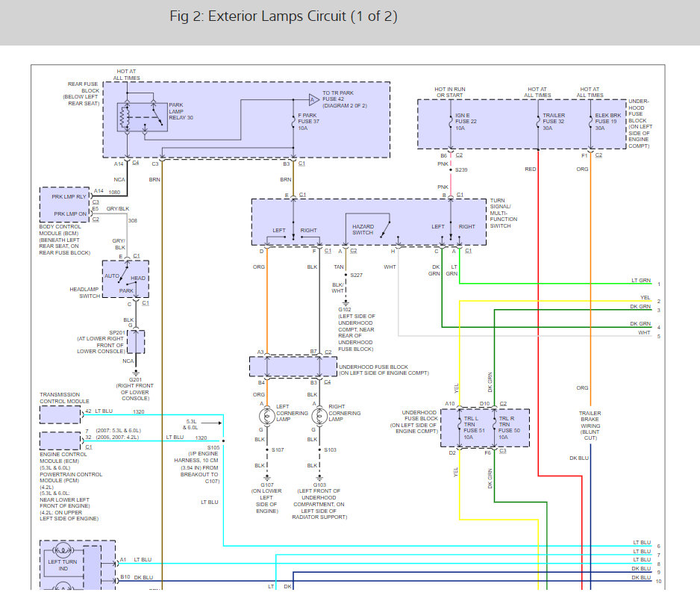
Task: Select the Transmission Control Module box
Action: (60, 414)
